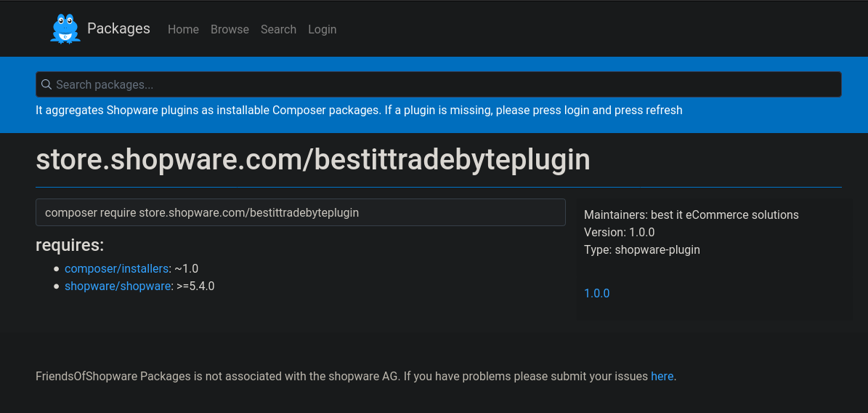This screenshot has height=413, width=868.
Task: Click the '~1.0' version constraint text
Action: click(x=187, y=268)
